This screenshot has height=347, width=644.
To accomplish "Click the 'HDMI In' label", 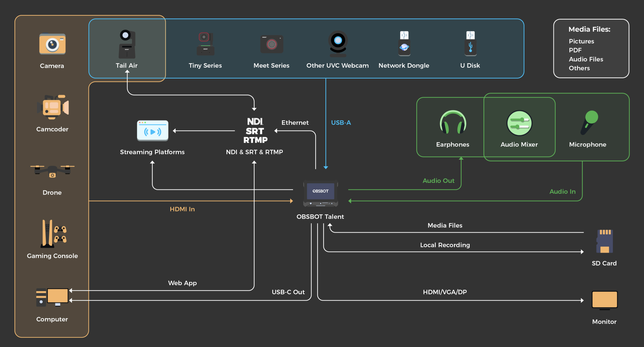I will (x=182, y=209).
